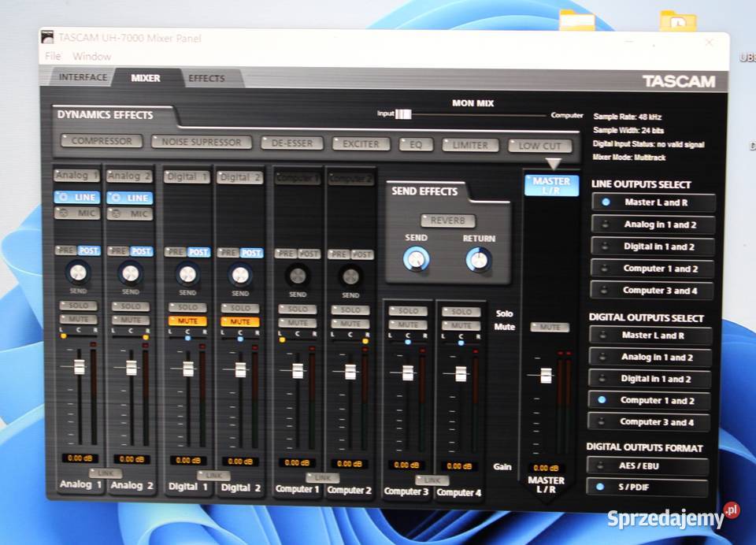The height and width of the screenshot is (545, 756).
Task: Mute the MASTER L/R output
Action: [x=550, y=327]
